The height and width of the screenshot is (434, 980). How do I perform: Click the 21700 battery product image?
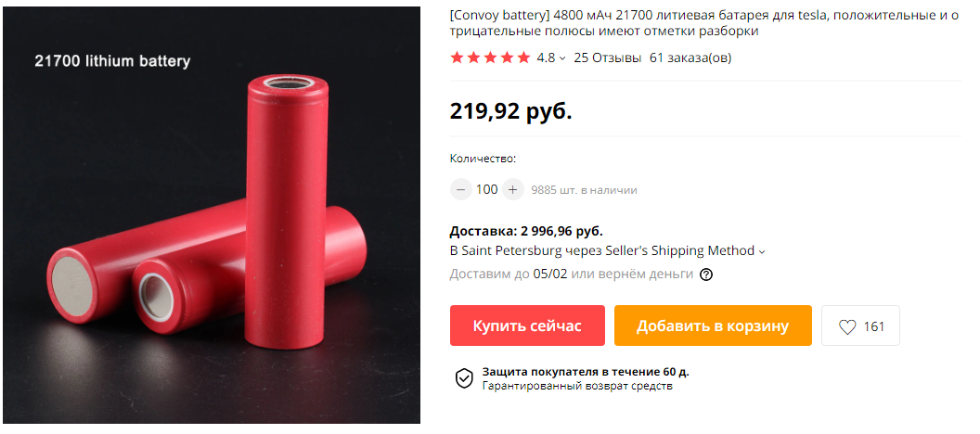pyautogui.click(x=212, y=215)
